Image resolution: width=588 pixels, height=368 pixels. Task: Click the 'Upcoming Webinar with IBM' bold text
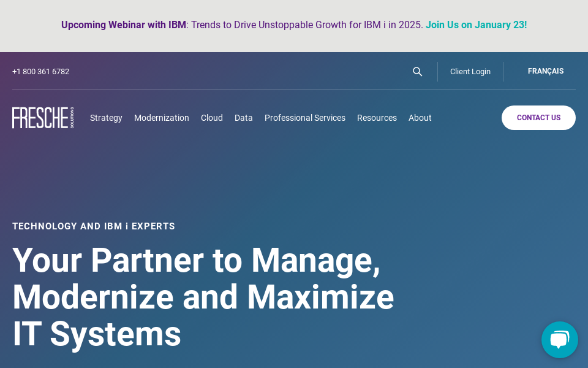coord(123,25)
